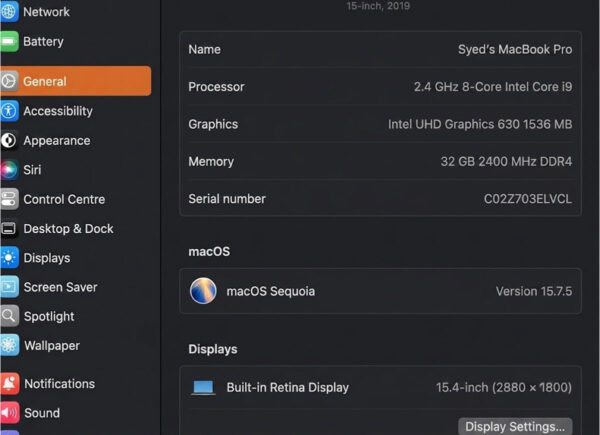
Task: Open the Accessibility icon in sidebar
Action: 8,111
